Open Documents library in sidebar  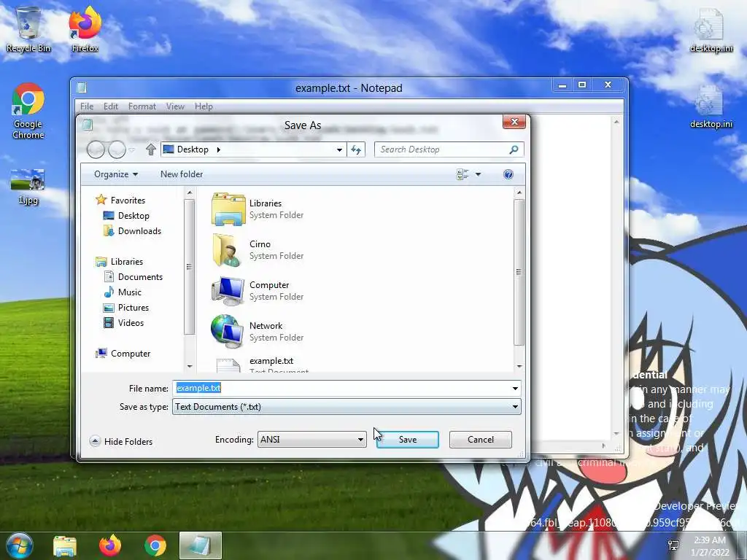[133, 276]
